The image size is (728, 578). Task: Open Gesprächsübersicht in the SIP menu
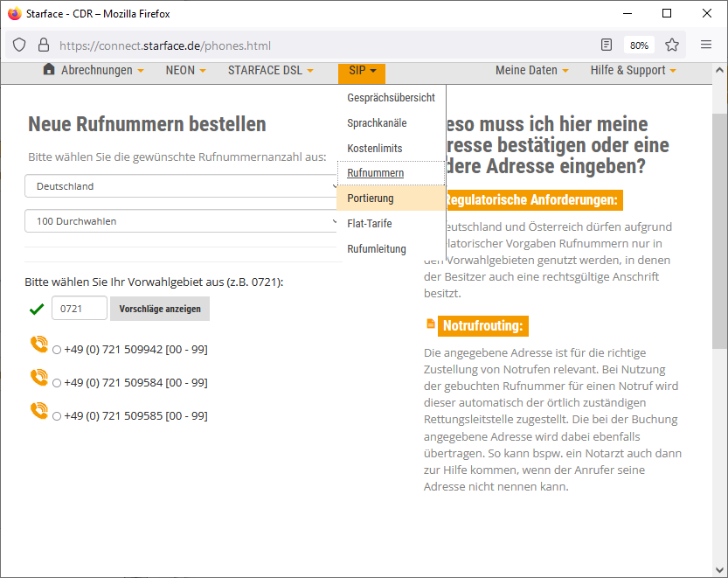point(391,98)
